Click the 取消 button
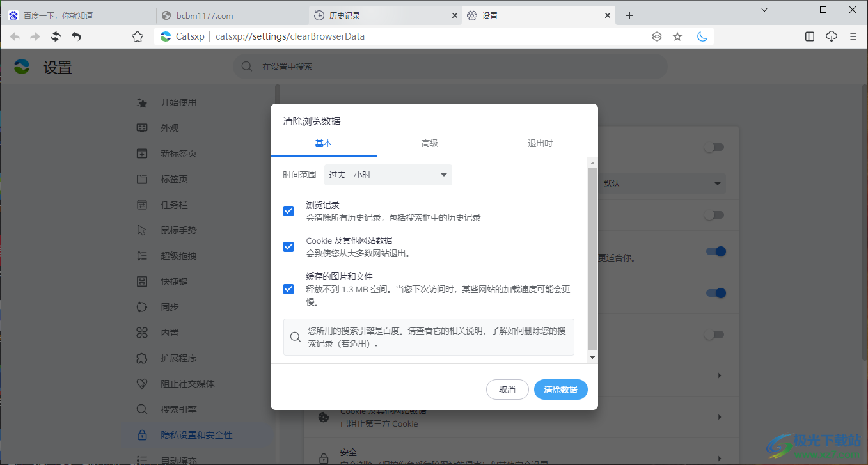This screenshot has height=465, width=868. [x=507, y=390]
